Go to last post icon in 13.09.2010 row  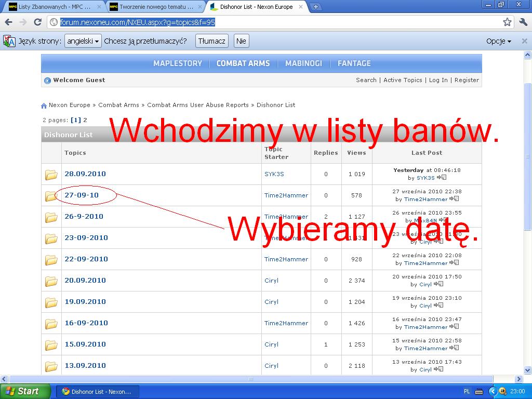pyautogui.click(x=438, y=369)
